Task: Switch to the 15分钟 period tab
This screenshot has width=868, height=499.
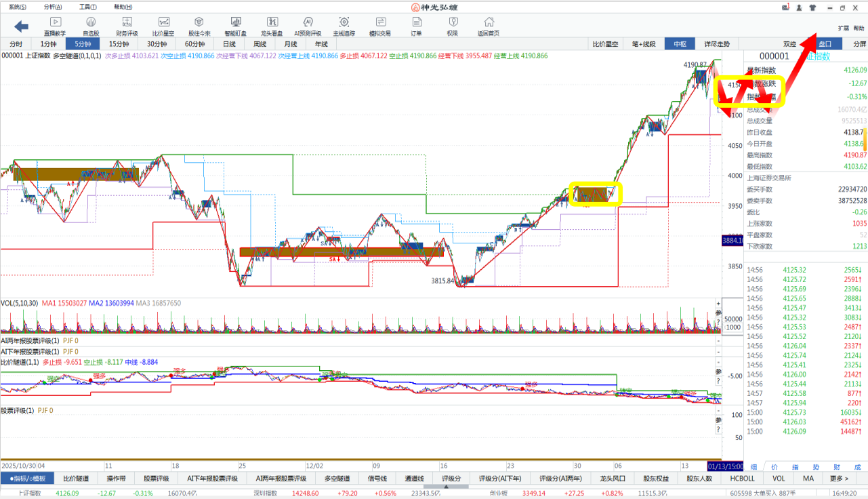Action: 119,44
